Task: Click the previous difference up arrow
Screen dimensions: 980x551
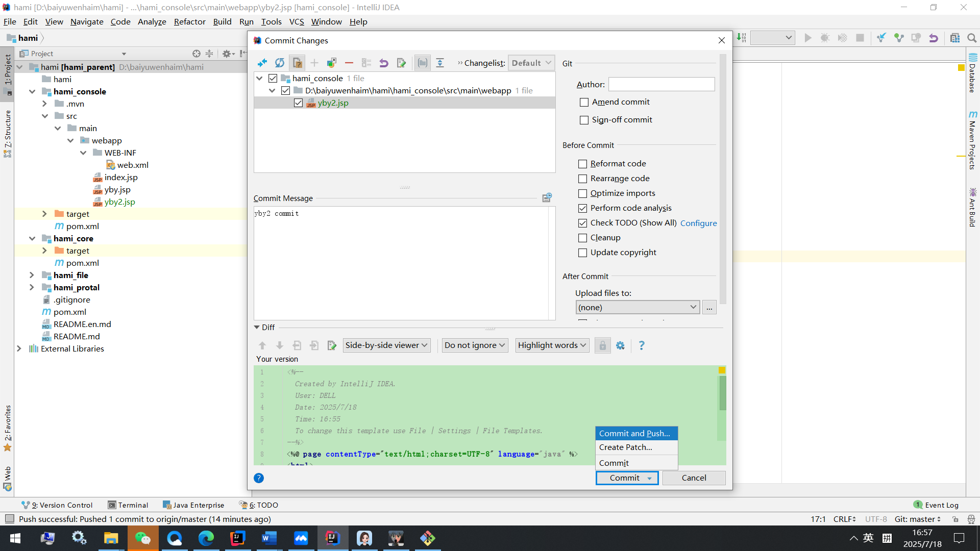Action: 262,345
